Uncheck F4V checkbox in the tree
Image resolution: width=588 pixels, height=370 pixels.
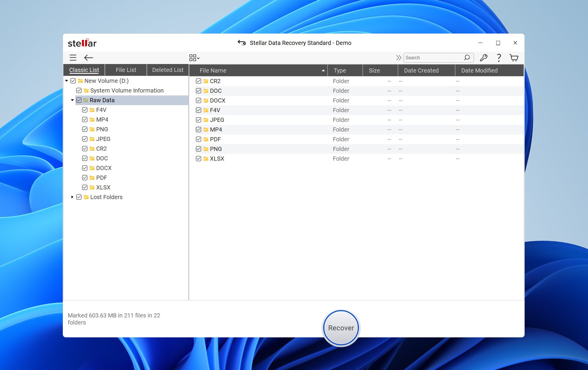tap(85, 110)
